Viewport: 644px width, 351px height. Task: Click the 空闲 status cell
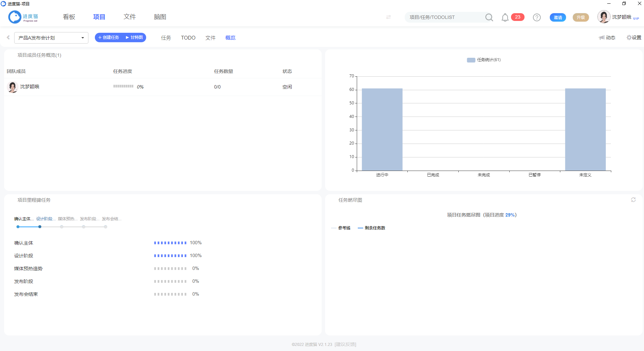(x=287, y=87)
